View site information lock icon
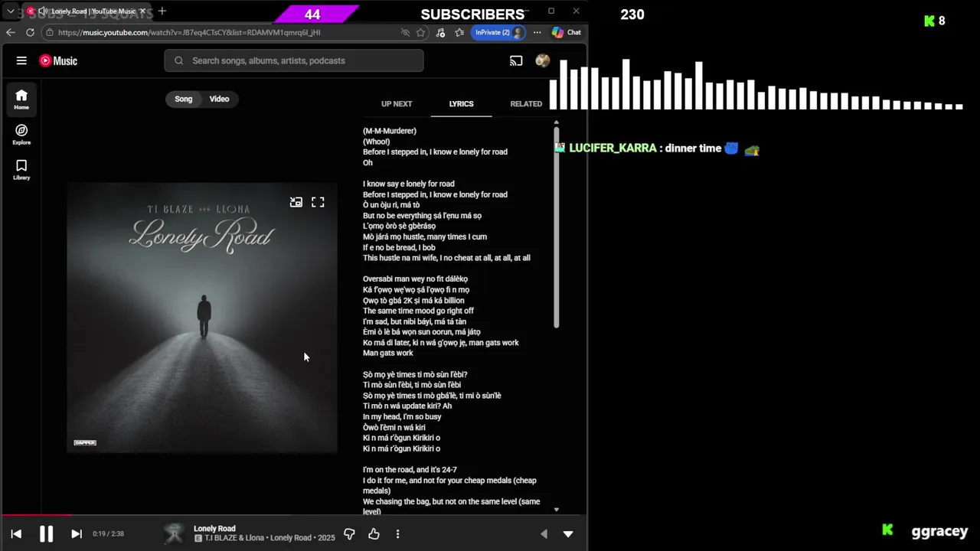Viewport: 980px width, 551px height. click(50, 32)
